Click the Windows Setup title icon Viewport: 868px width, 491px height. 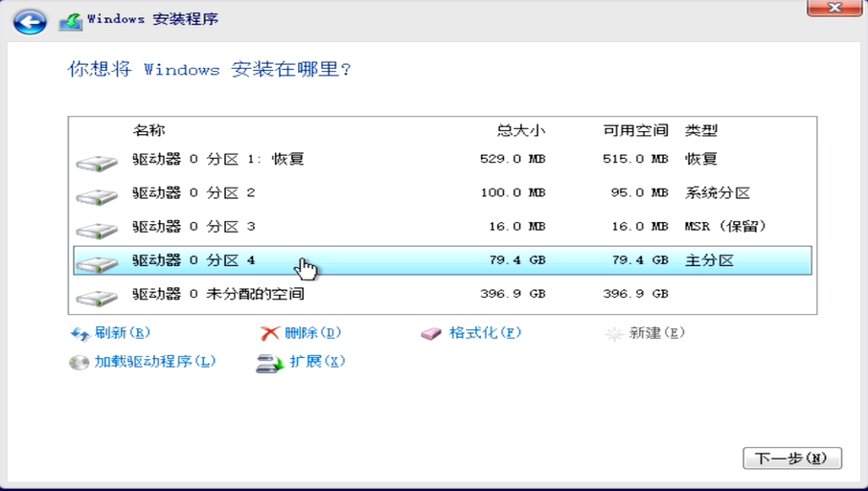(x=71, y=22)
